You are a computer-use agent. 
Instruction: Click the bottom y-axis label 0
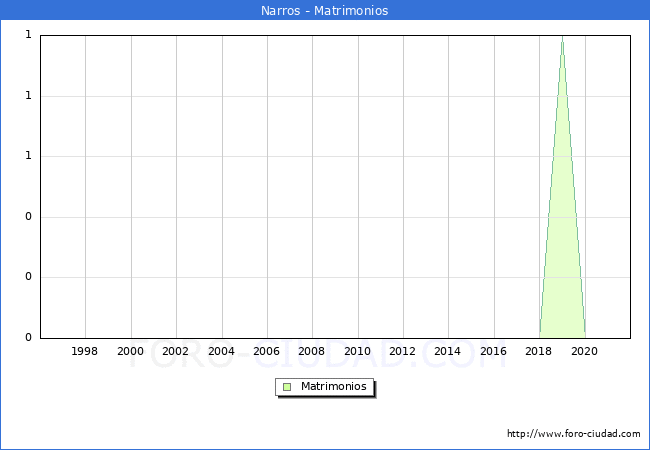[28, 338]
